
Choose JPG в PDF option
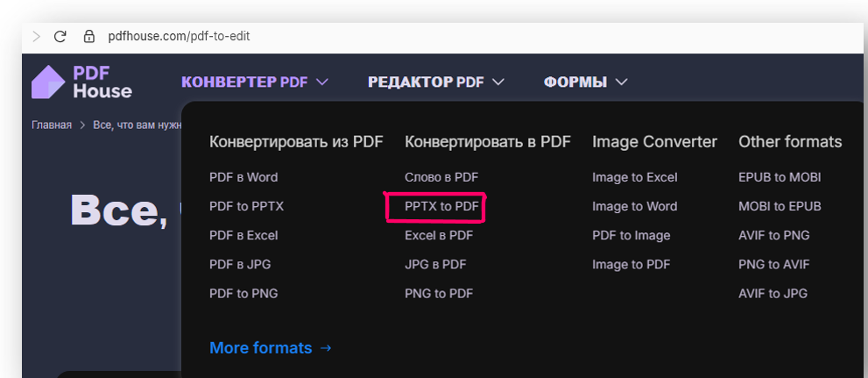pos(435,264)
